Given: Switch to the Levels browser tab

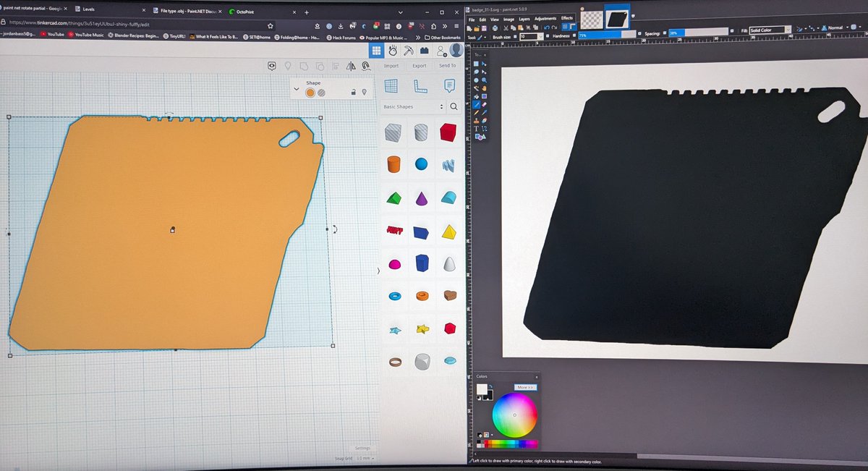Looking at the screenshot, I should coord(109,11).
